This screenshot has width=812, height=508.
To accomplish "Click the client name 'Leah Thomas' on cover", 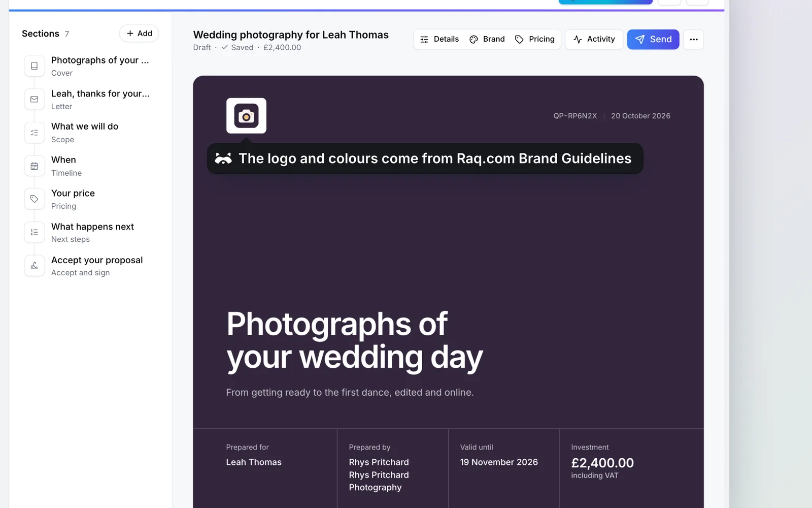I will (x=254, y=462).
